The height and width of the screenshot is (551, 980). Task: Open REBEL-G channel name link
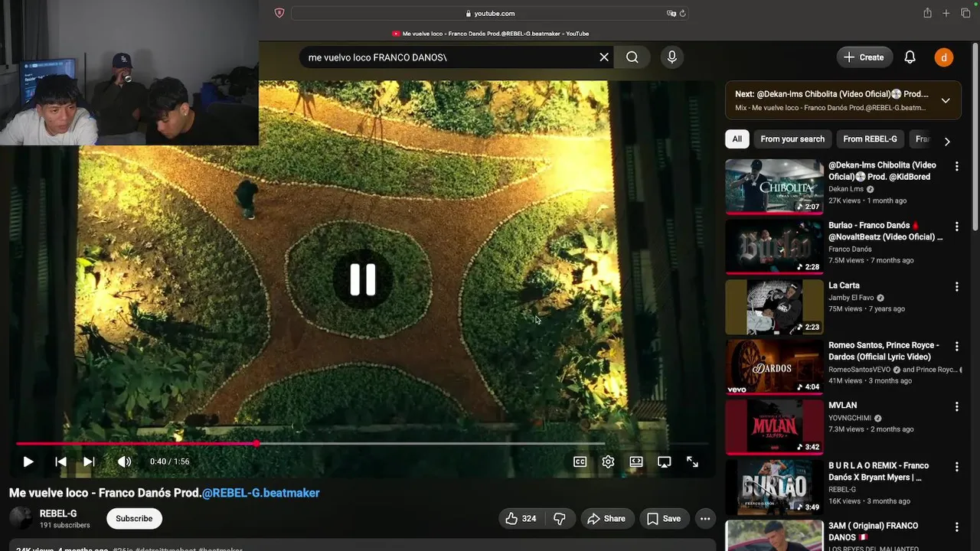(58, 514)
